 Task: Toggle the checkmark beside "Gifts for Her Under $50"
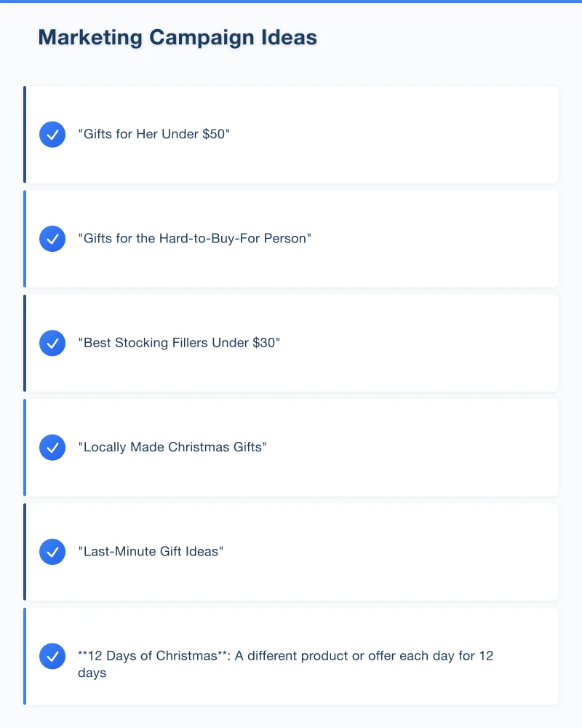point(52,135)
